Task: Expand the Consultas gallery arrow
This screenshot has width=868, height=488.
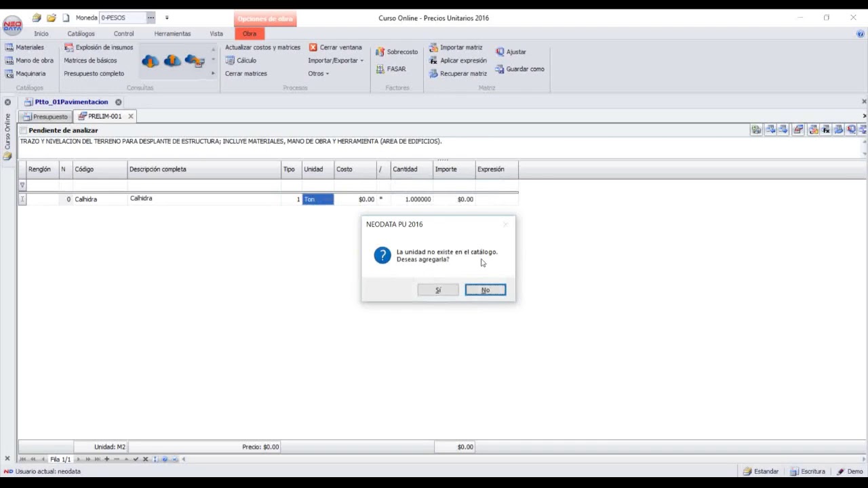Action: point(213,73)
